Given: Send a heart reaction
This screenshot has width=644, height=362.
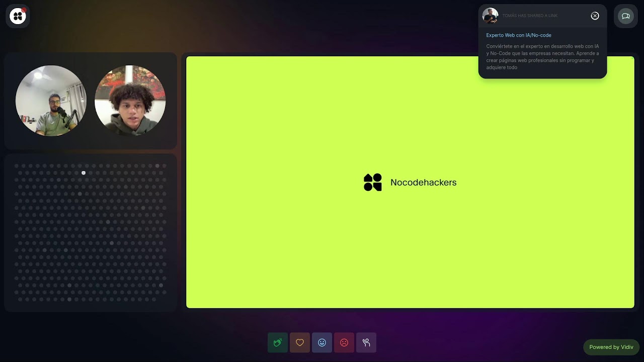Looking at the screenshot, I should [300, 343].
